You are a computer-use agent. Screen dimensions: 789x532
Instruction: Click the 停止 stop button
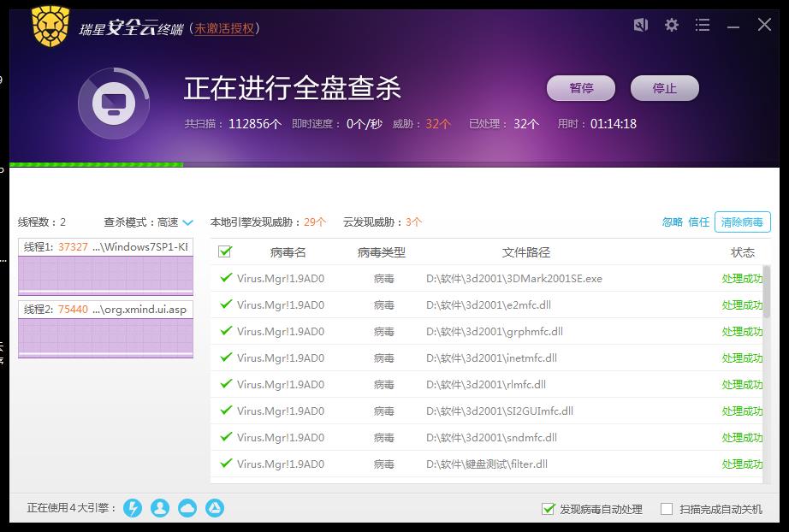(665, 88)
